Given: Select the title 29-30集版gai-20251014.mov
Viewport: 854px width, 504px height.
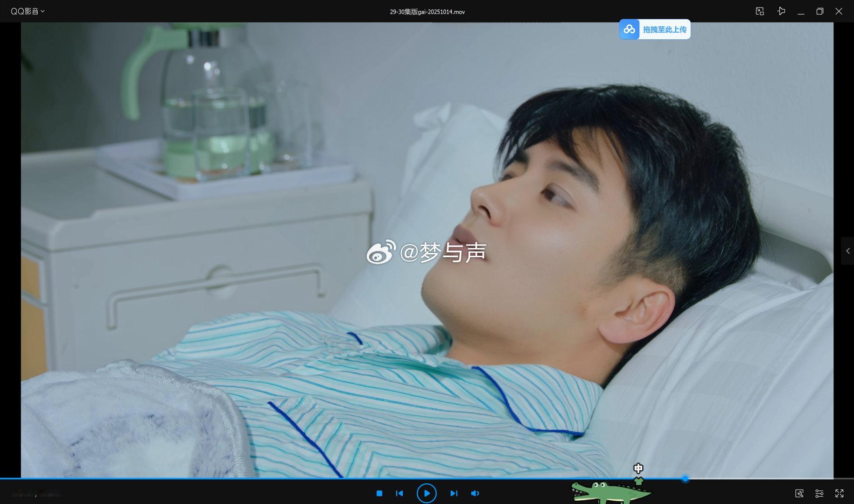Looking at the screenshot, I should tap(427, 11).
